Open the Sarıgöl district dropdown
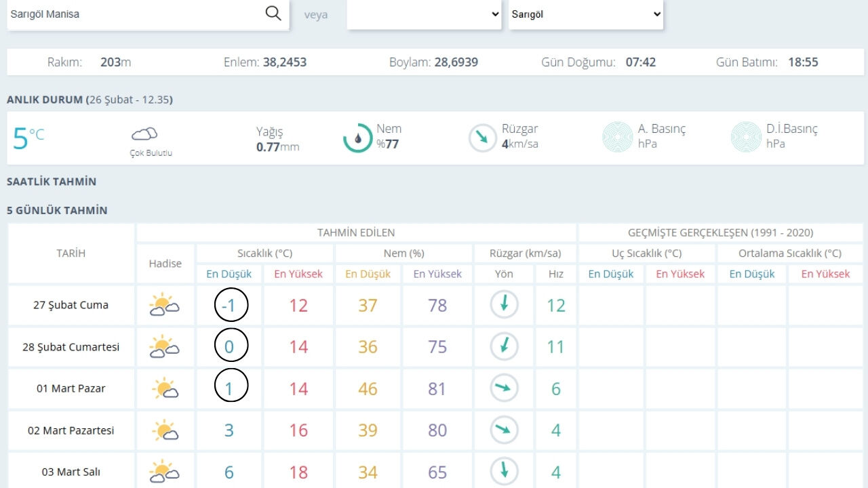Viewport: 868px width, 488px height. 586,14
